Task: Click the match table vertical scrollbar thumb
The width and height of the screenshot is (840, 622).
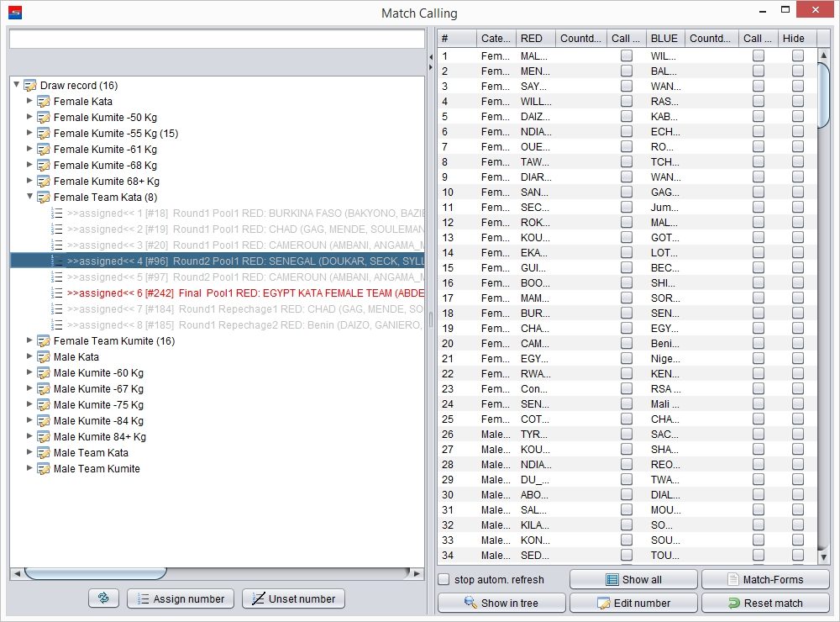Action: pos(824,96)
